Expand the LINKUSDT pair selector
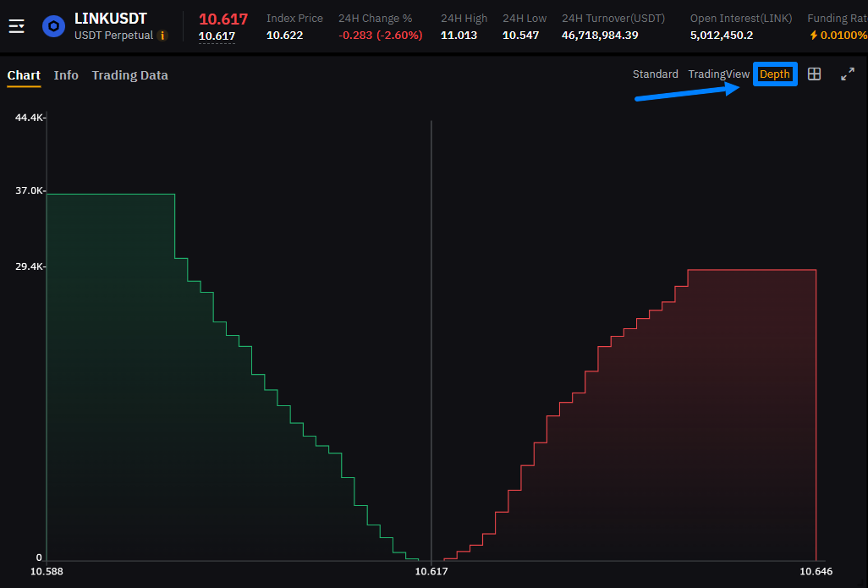The width and height of the screenshot is (868, 588). [111, 18]
